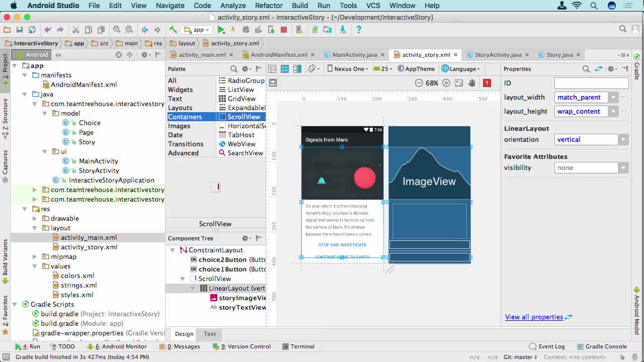The width and height of the screenshot is (644, 362).
Task: Click the Cut scissors icon
Action: coord(76,30)
